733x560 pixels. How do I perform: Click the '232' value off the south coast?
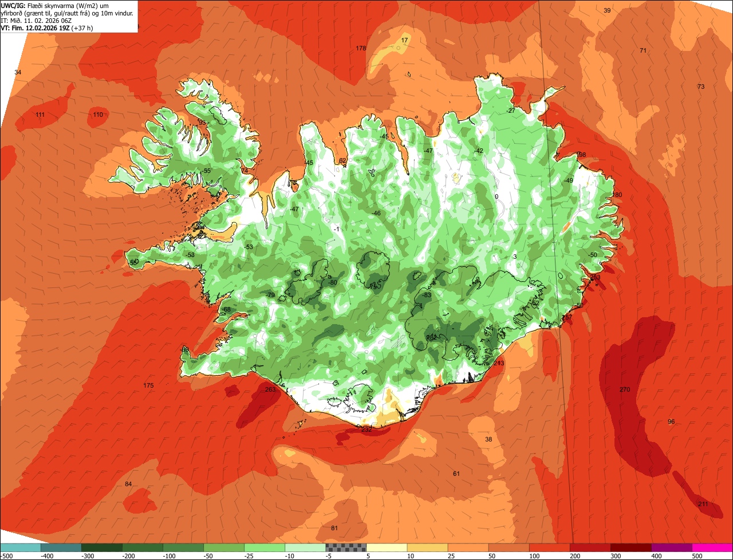[x=366, y=429]
